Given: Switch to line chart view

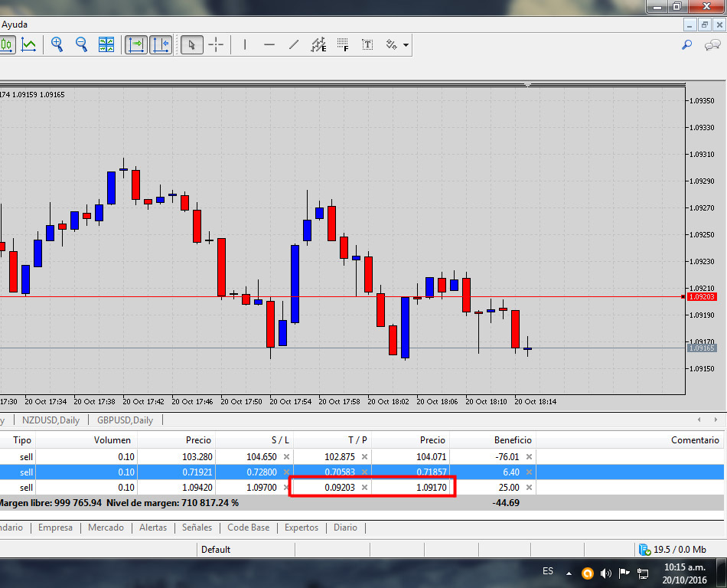Looking at the screenshot, I should pos(28,44).
